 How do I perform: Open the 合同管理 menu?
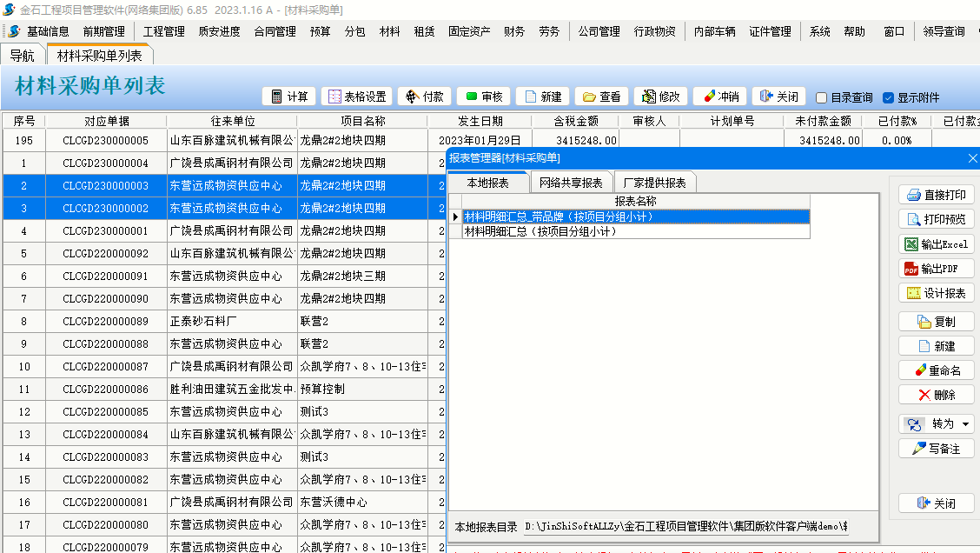275,31
